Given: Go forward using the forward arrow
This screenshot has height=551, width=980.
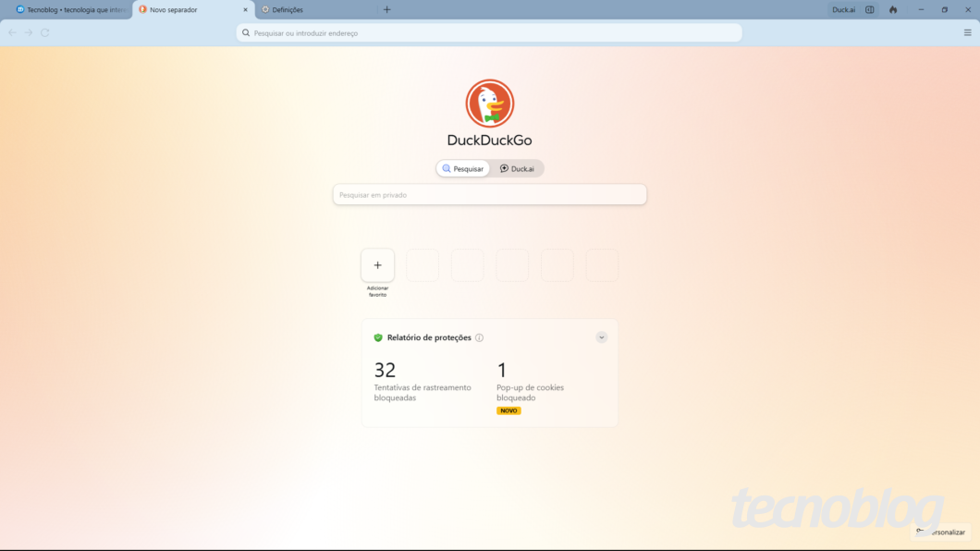Looking at the screenshot, I should [29, 32].
